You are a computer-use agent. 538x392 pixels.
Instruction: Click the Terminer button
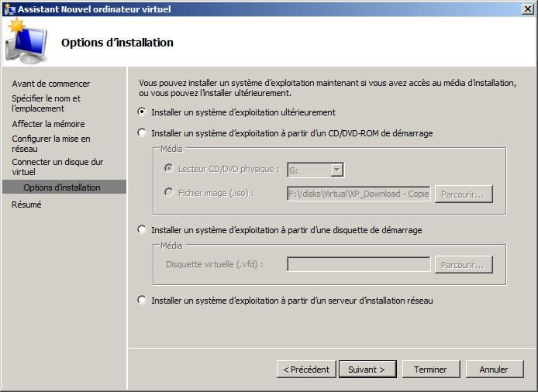[x=431, y=370]
